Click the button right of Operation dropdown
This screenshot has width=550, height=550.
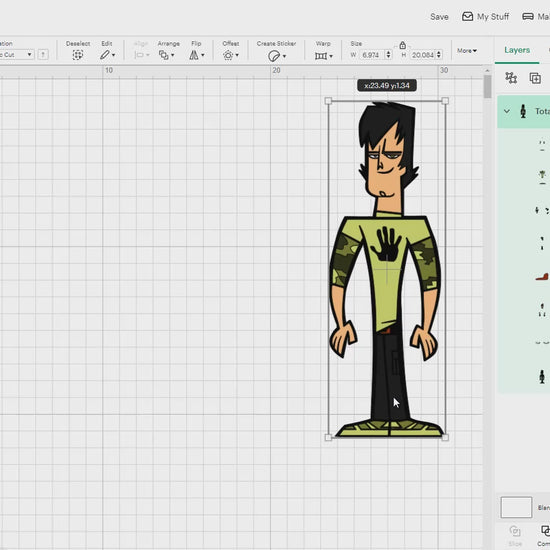pos(43,55)
